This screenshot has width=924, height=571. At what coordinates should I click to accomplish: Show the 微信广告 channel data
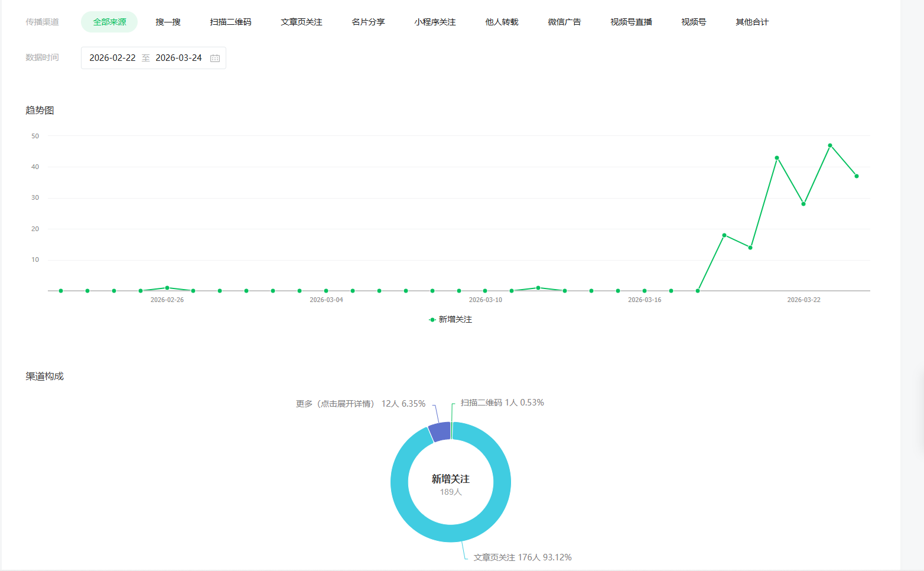564,22
